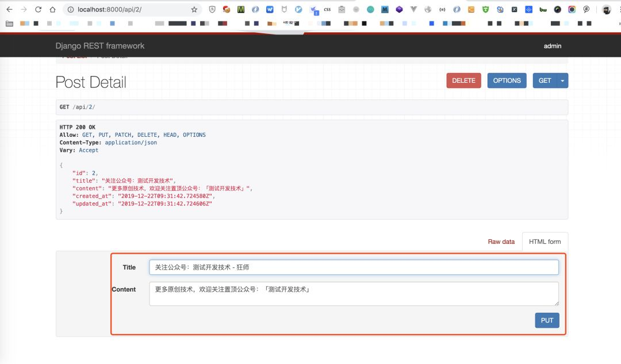Open the blue square M extension icon
This screenshot has height=364, width=621.
point(385,10)
